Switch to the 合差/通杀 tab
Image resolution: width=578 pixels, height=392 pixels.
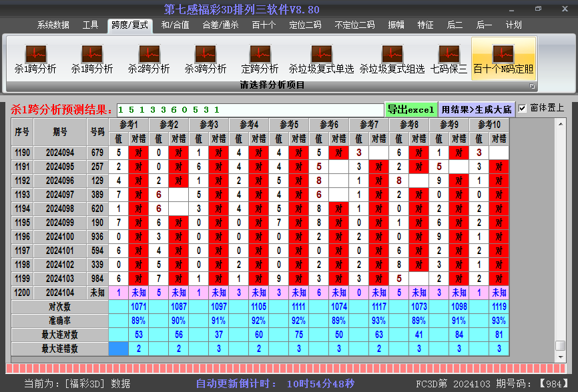220,25
